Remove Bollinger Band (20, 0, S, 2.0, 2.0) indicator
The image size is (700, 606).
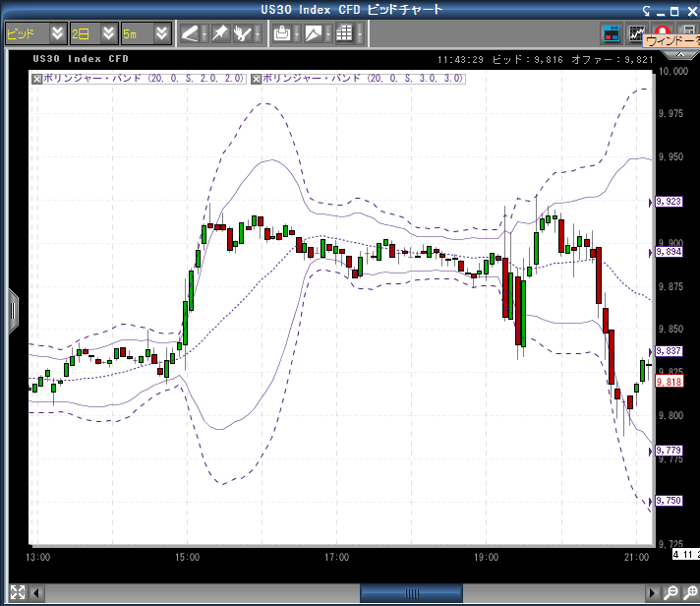click(x=37, y=78)
